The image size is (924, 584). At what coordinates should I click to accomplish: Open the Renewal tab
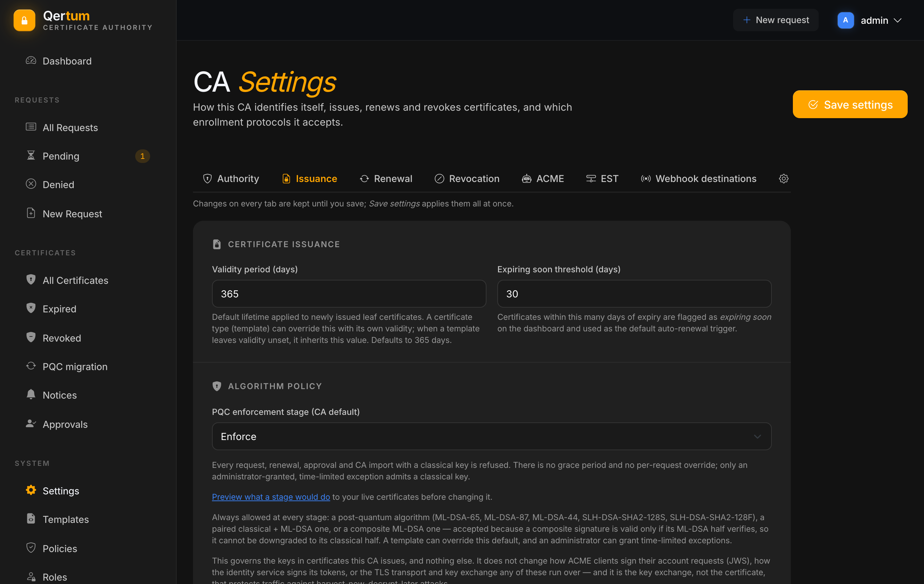386,179
